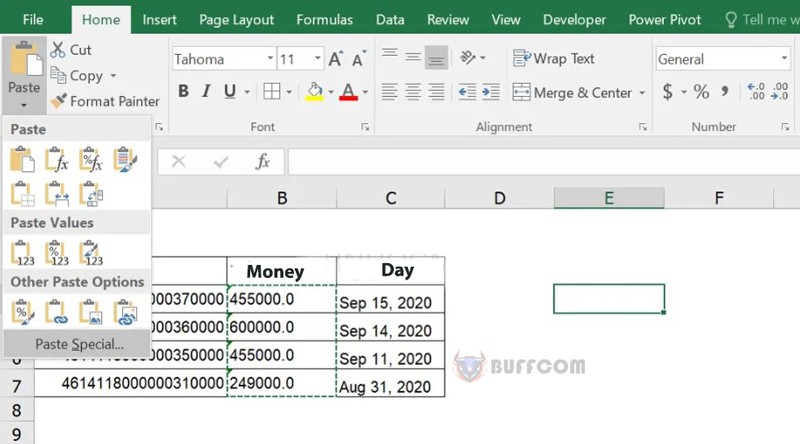Image resolution: width=800 pixels, height=444 pixels.
Task: Apply Percent Style
Action: click(x=702, y=92)
